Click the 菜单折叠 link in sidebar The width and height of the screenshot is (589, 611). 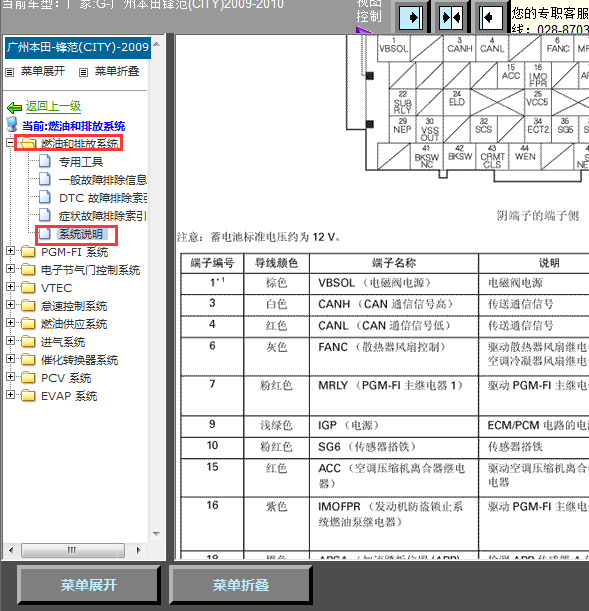117,71
